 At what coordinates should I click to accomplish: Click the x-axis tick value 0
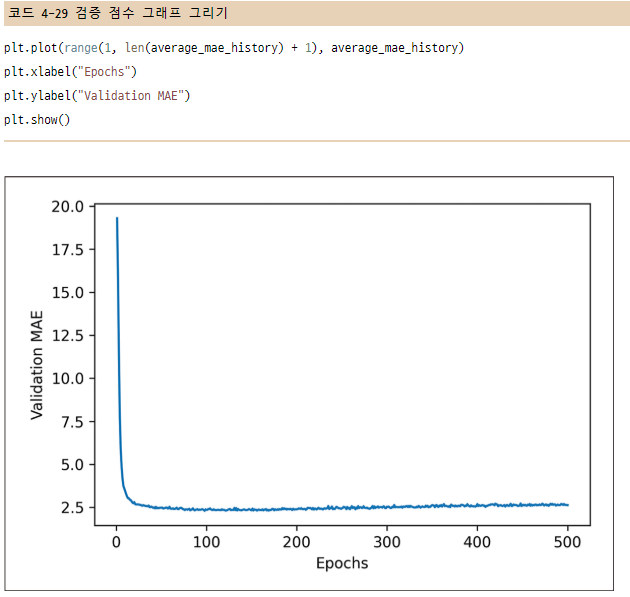pos(117,542)
